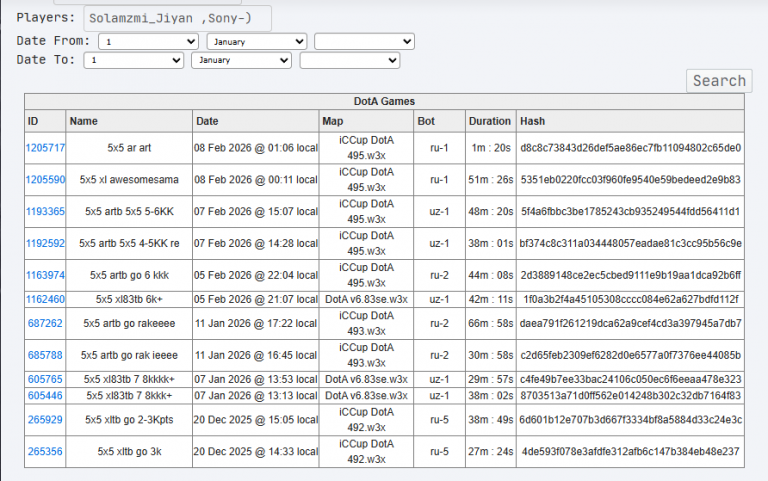Select game name '5x5 xltb go 2-3Kpts'
The width and height of the screenshot is (768, 481).
[x=129, y=420]
